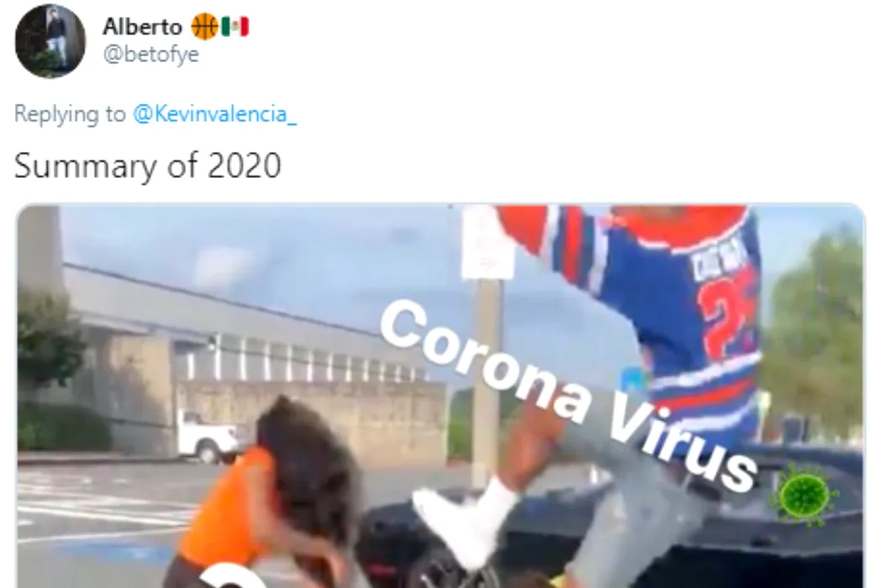The image size is (882, 588).
Task: Open the display name Alberto
Action: 142,27
